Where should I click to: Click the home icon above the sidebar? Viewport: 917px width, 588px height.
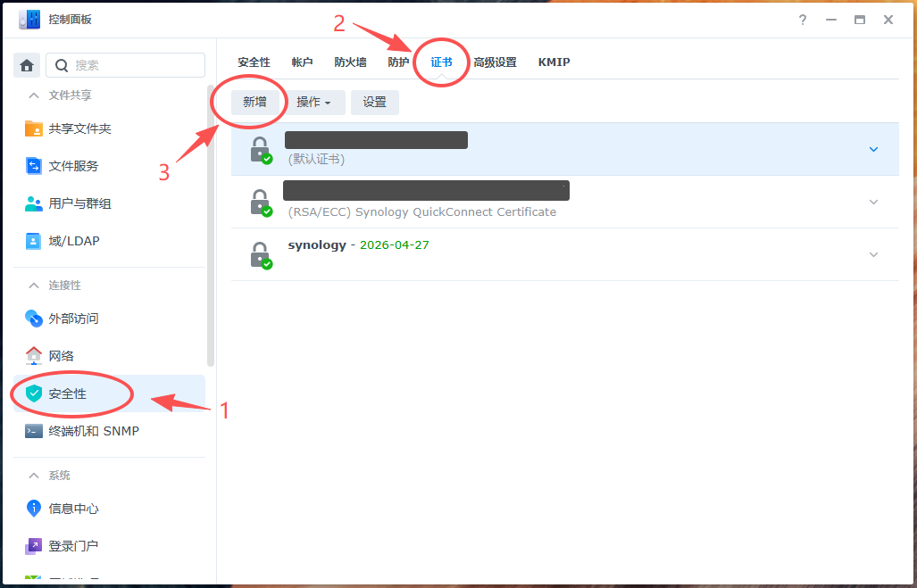click(27, 64)
